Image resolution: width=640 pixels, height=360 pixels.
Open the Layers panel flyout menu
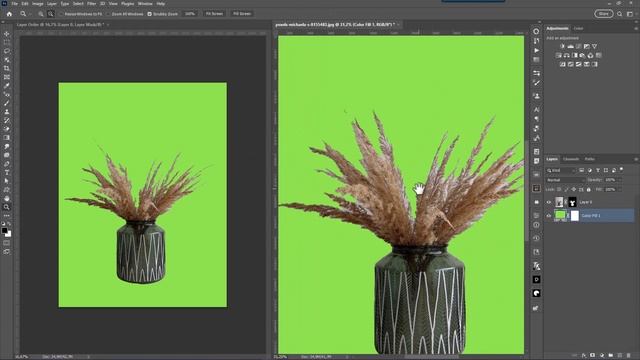[636, 159]
